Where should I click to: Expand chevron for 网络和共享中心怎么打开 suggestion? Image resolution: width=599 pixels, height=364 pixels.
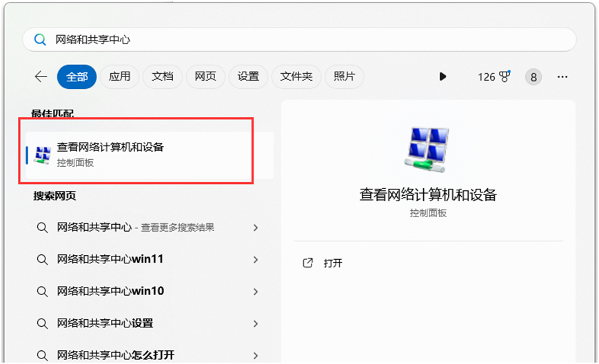[x=256, y=356]
